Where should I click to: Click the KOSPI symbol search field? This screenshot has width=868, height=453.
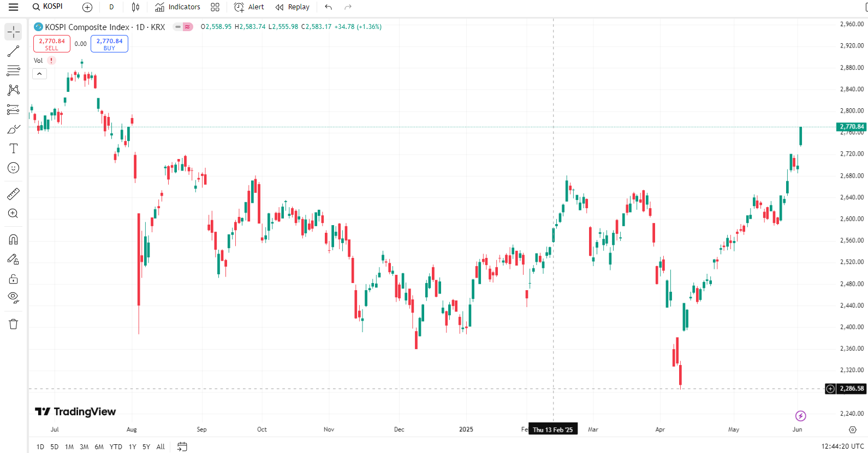coord(48,7)
